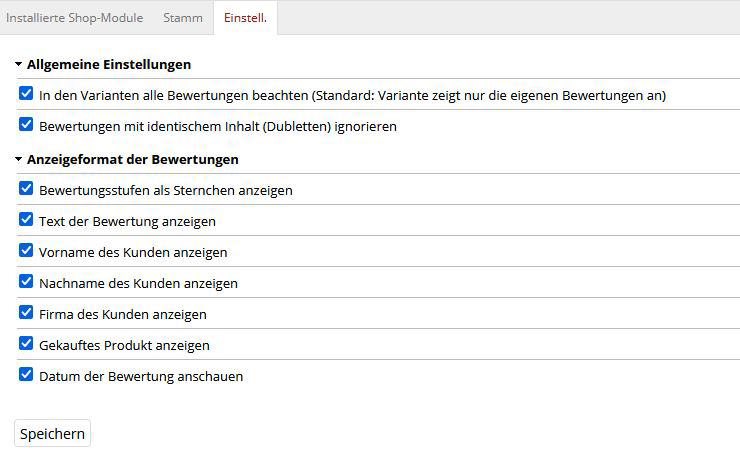
Task: Click the 'Firma des Kunden anzeigen' label text
Action: pyautogui.click(x=123, y=314)
